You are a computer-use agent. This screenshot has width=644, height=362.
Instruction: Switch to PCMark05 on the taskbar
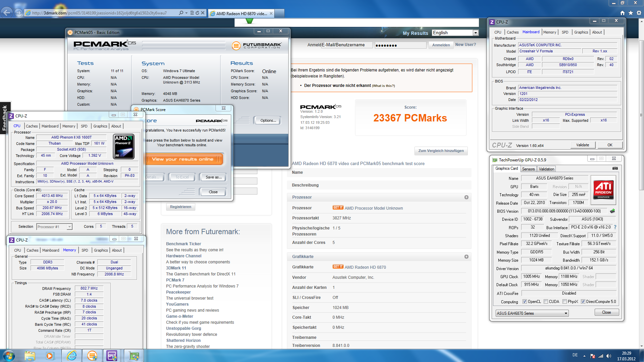point(92,356)
